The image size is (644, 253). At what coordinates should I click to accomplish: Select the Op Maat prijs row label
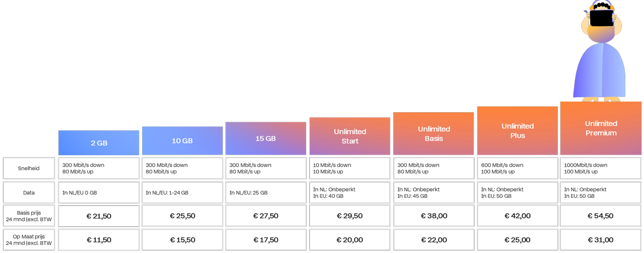tap(29, 240)
